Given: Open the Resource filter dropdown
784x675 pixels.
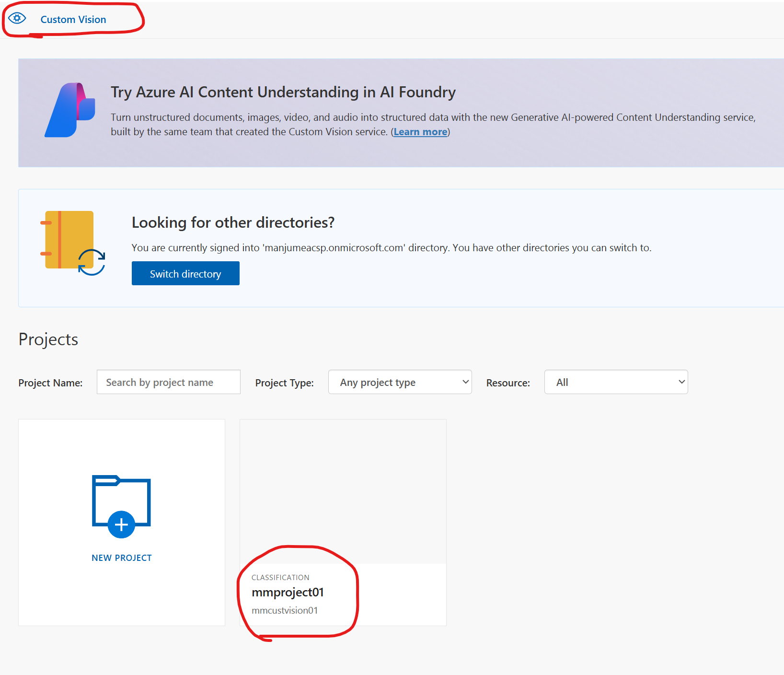Looking at the screenshot, I should tap(616, 382).
